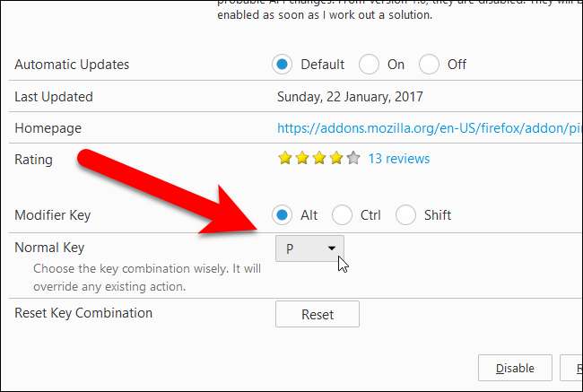Click the Disable add-on button
583x392 pixels.
[515, 368]
